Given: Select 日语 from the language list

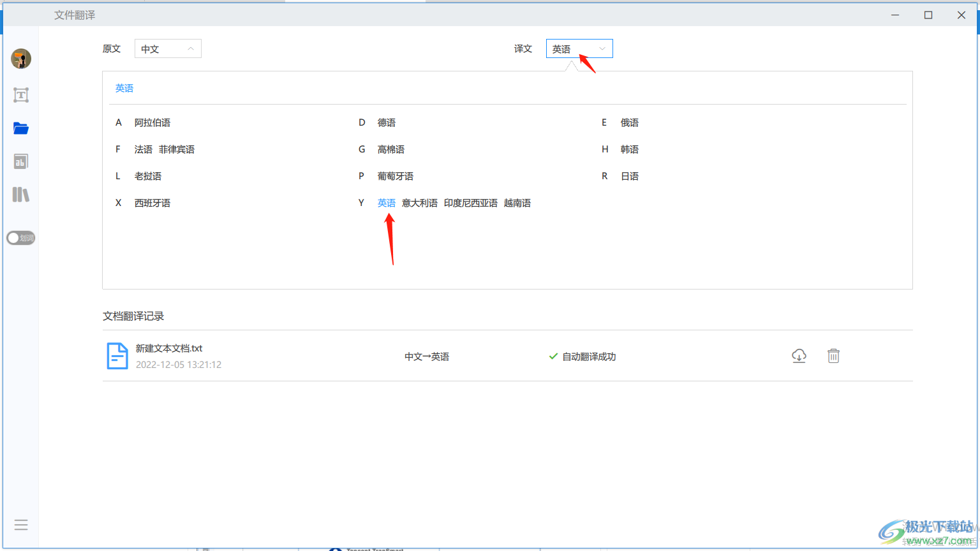Looking at the screenshot, I should pyautogui.click(x=630, y=176).
